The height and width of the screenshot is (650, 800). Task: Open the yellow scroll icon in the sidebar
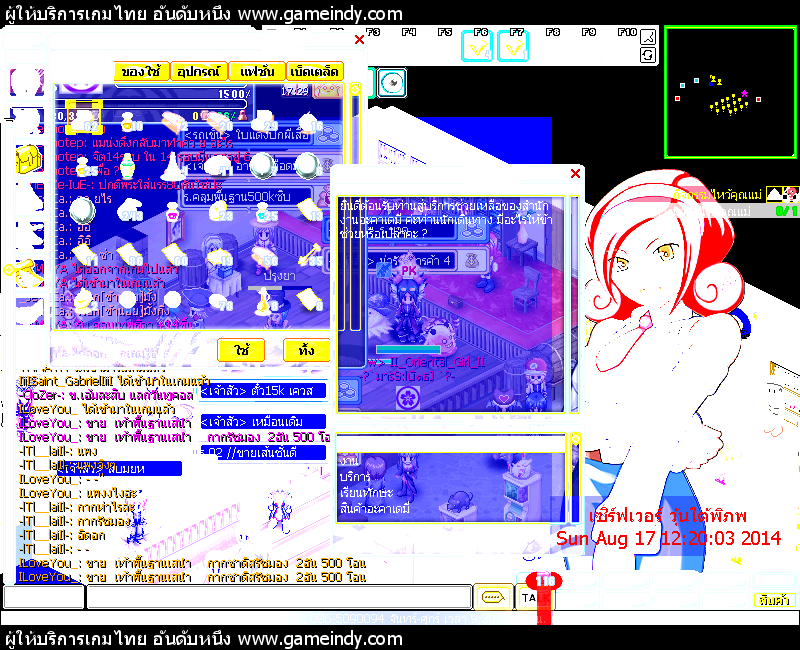[29, 273]
